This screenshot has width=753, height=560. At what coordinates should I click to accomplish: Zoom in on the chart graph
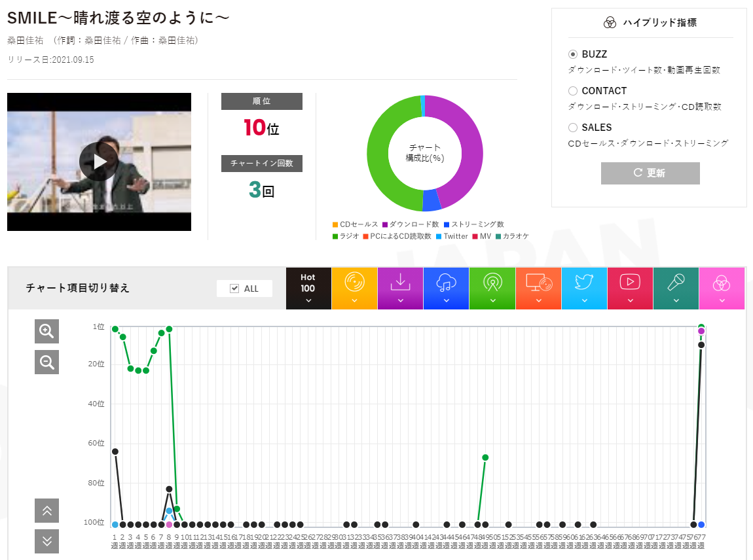(x=46, y=331)
